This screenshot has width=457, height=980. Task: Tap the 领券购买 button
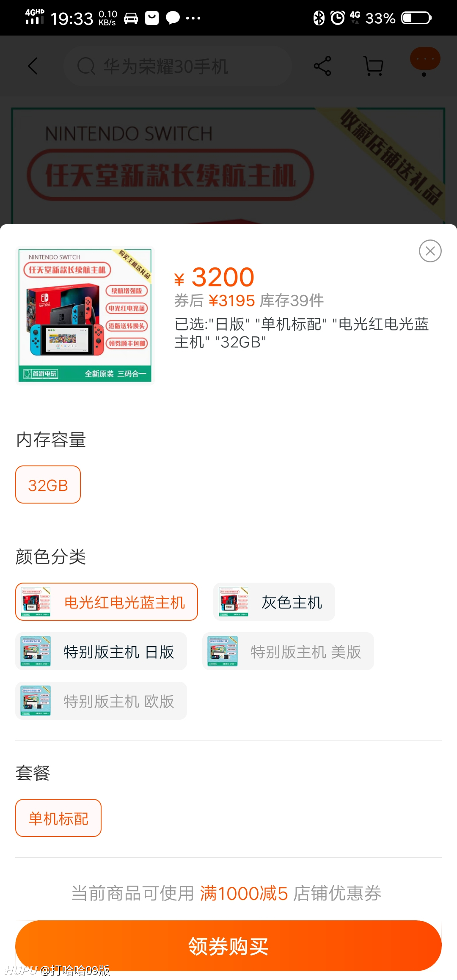[228, 946]
